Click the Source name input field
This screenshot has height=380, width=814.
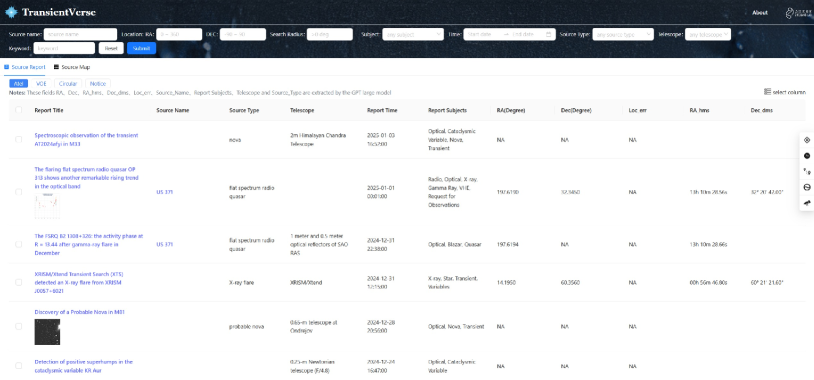pos(80,34)
